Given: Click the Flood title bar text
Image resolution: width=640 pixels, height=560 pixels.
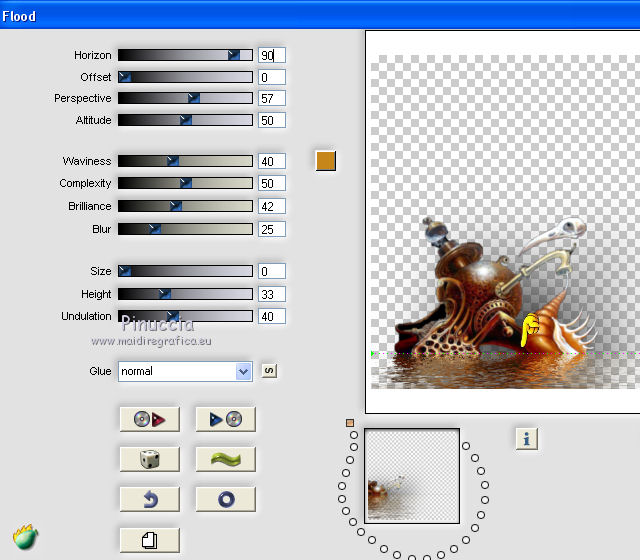Looking at the screenshot, I should 19,16.
